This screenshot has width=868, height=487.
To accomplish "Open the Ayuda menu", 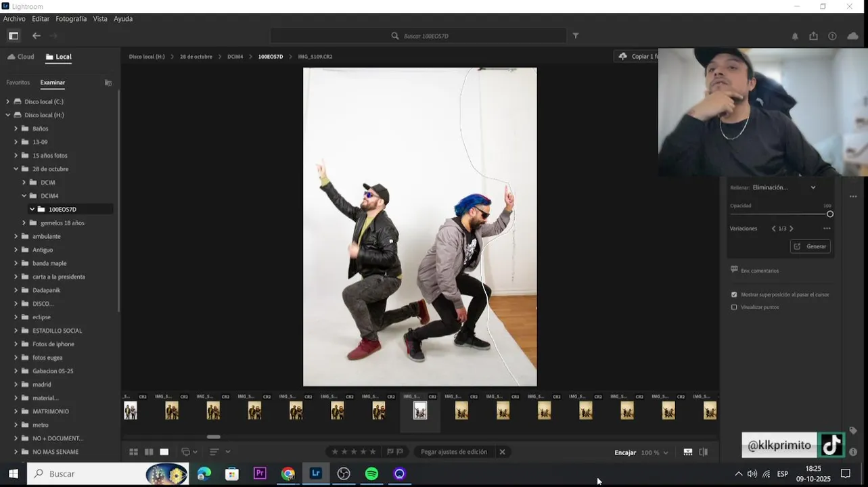I will (x=123, y=19).
